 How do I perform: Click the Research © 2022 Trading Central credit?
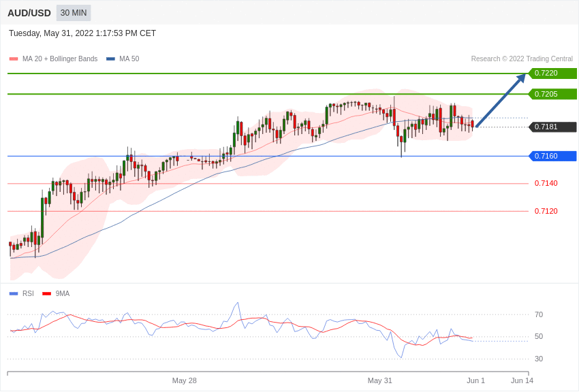[522, 59]
